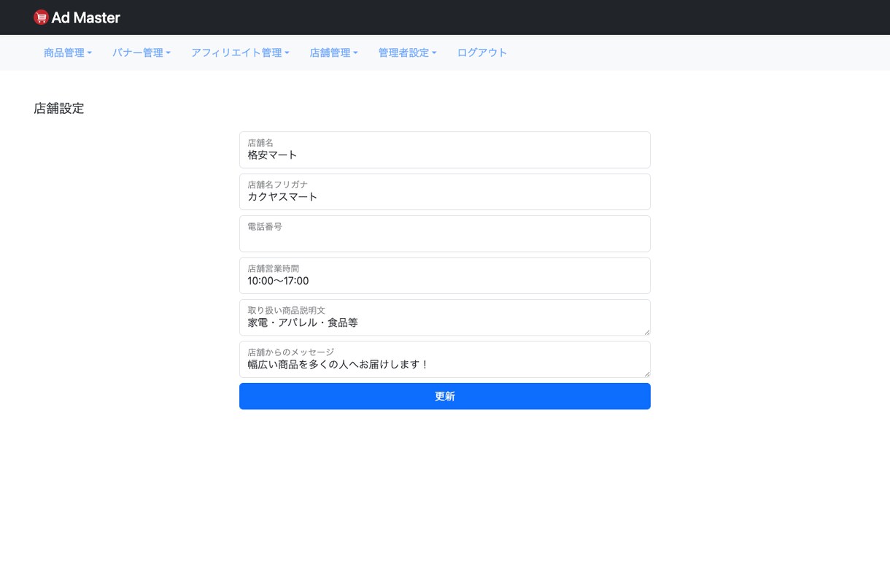This screenshot has height=588, width=890.
Task: Expand the 商品管理 dropdown menu
Action: [x=68, y=53]
